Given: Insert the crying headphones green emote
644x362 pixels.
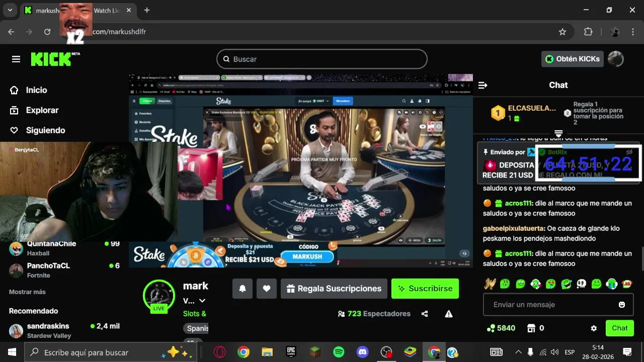Looking at the screenshot, I should pos(612,284).
